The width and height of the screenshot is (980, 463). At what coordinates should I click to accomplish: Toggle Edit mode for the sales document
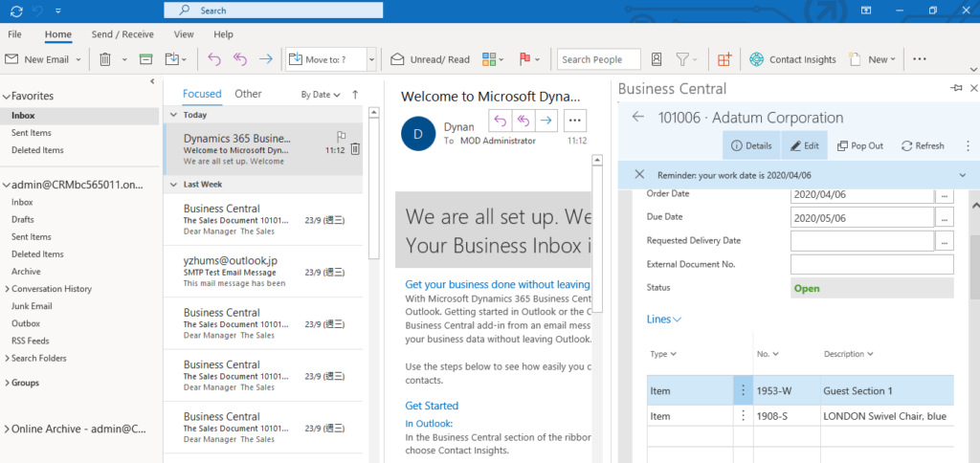pos(802,146)
